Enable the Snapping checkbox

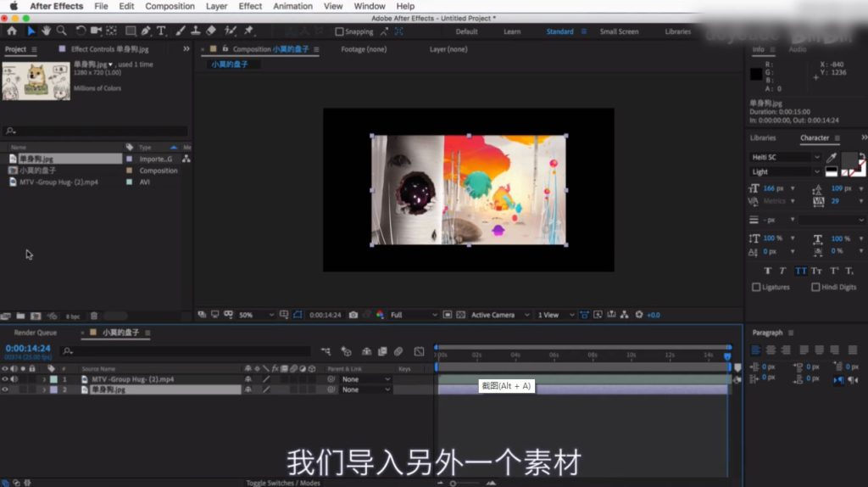point(340,32)
